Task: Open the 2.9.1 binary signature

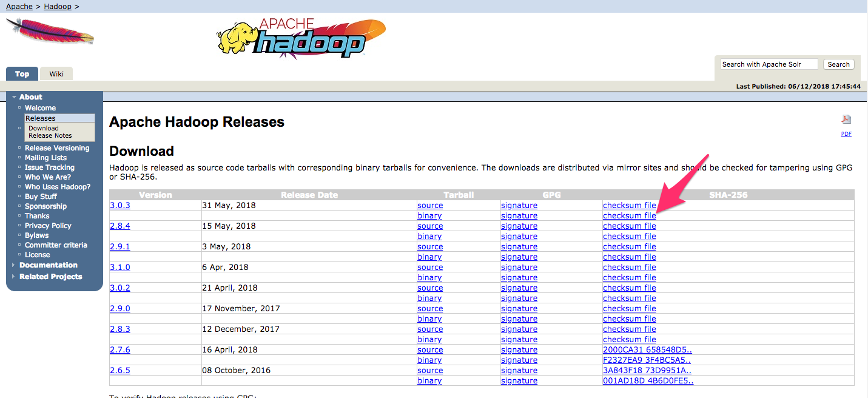Action: click(519, 257)
